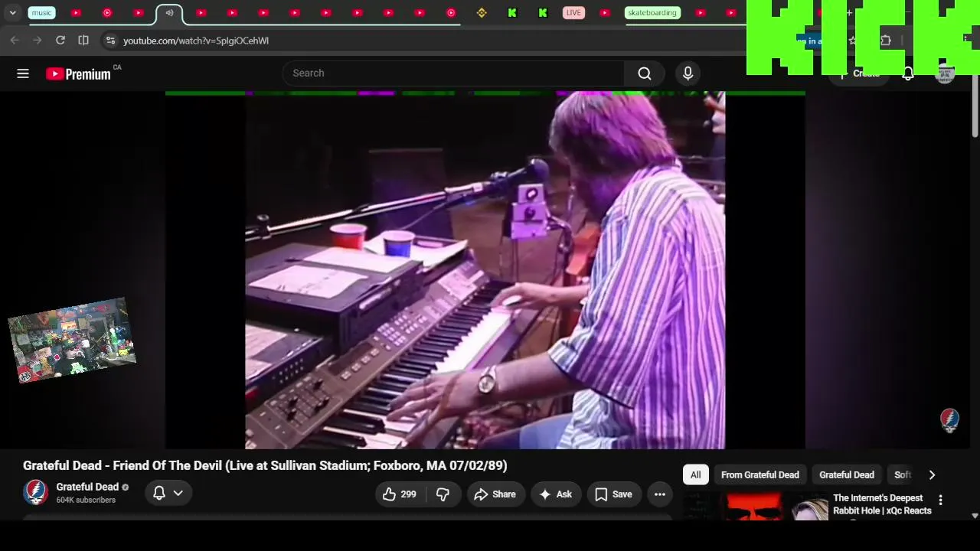Screen dimensions: 980x551
Task: Click the Grateful Dead video player
Action: [x=485, y=270]
